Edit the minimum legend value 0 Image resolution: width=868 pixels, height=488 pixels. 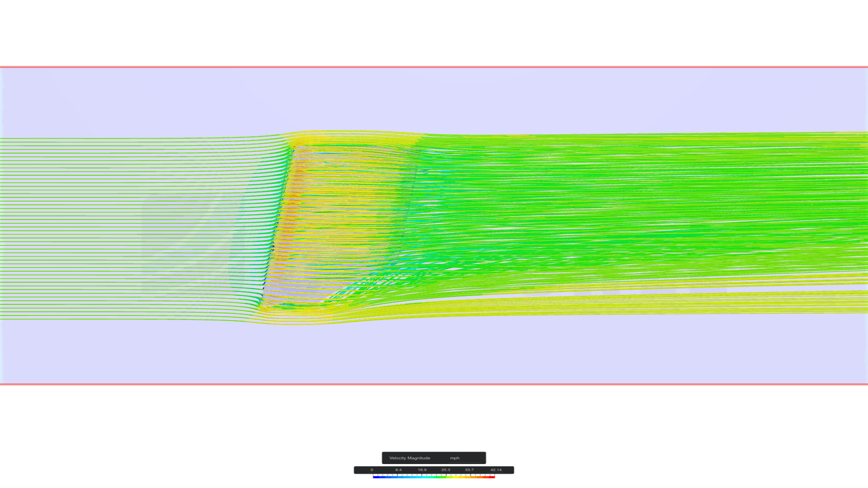[x=372, y=470]
